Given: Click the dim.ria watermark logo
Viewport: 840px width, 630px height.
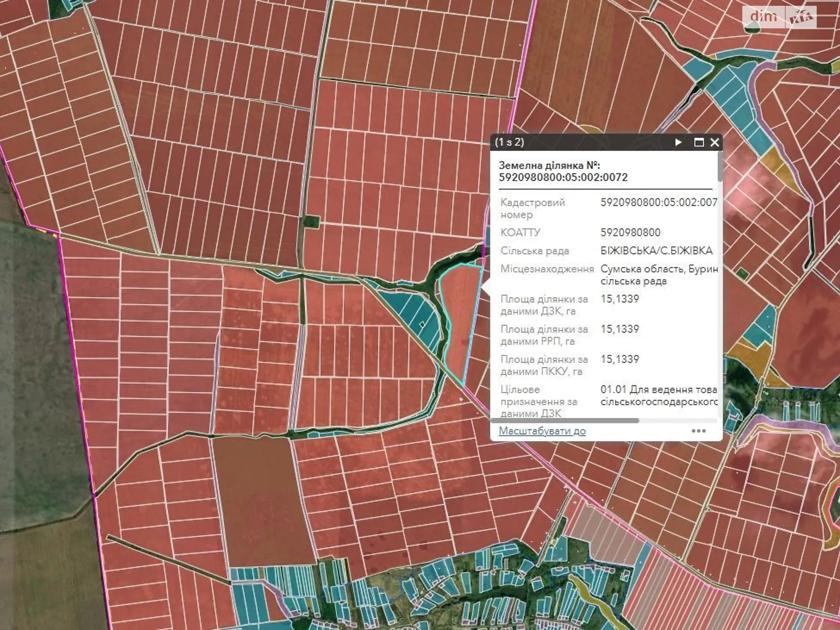Looking at the screenshot, I should click(x=779, y=16).
